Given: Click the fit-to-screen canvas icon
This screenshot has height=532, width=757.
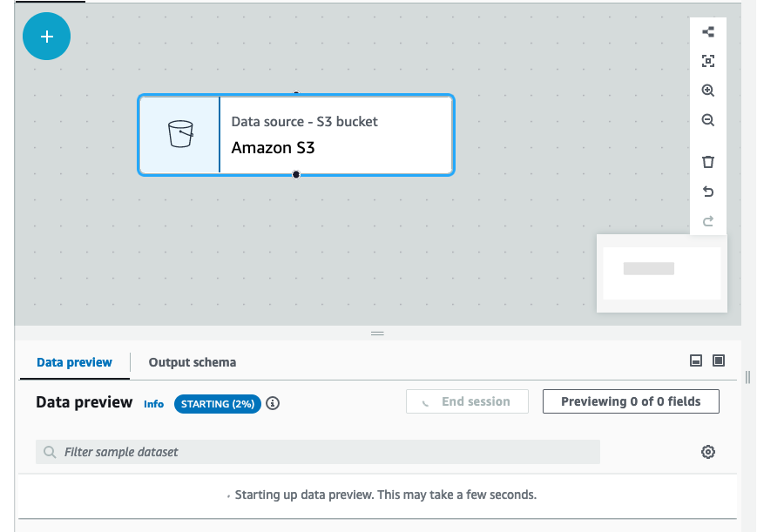Looking at the screenshot, I should click(x=707, y=61).
